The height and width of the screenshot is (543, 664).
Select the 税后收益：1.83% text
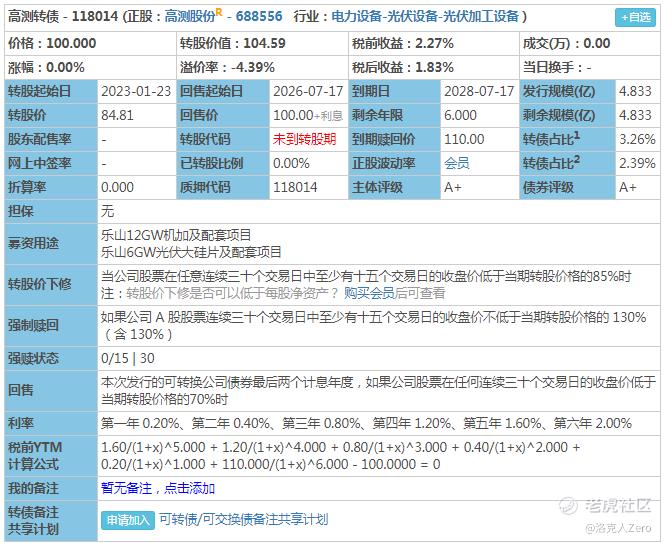click(403, 67)
